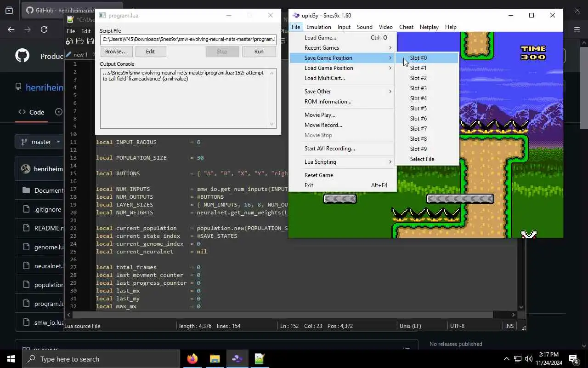This screenshot has width=588, height=368.
Task: Open ROM Information...
Action: (x=343, y=102)
